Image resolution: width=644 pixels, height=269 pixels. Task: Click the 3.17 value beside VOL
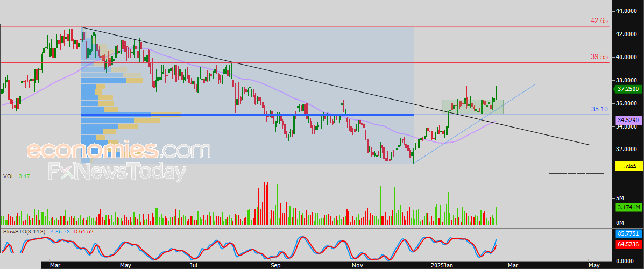pos(24,176)
